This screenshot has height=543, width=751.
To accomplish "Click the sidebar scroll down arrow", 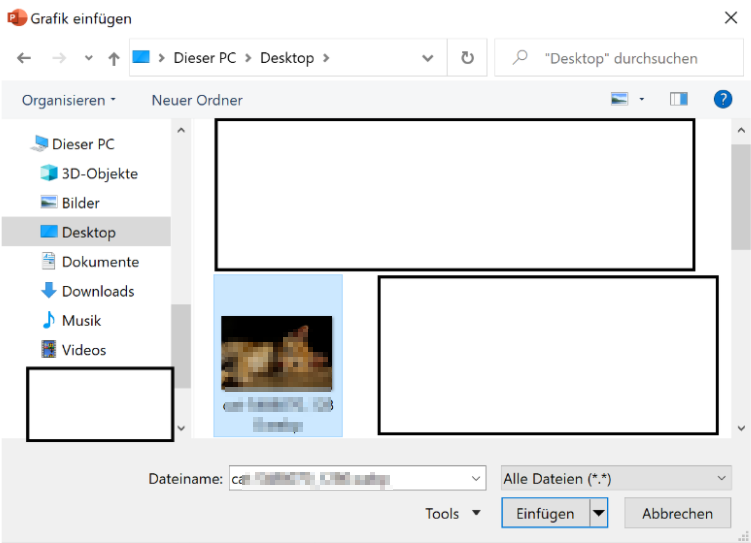I will click(x=181, y=428).
